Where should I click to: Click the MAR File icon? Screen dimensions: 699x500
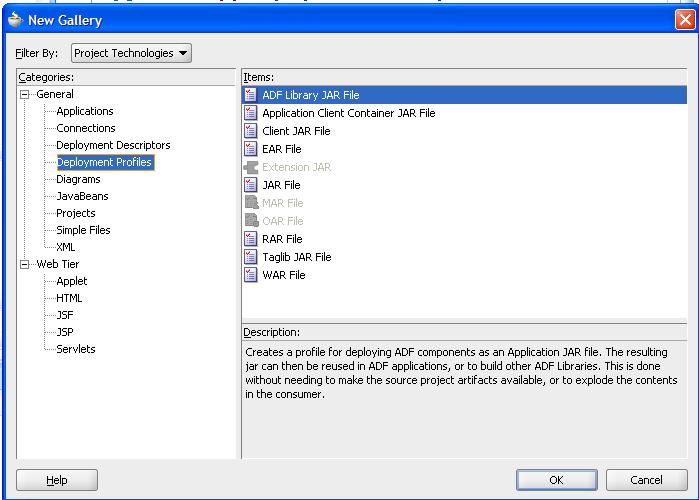point(251,203)
